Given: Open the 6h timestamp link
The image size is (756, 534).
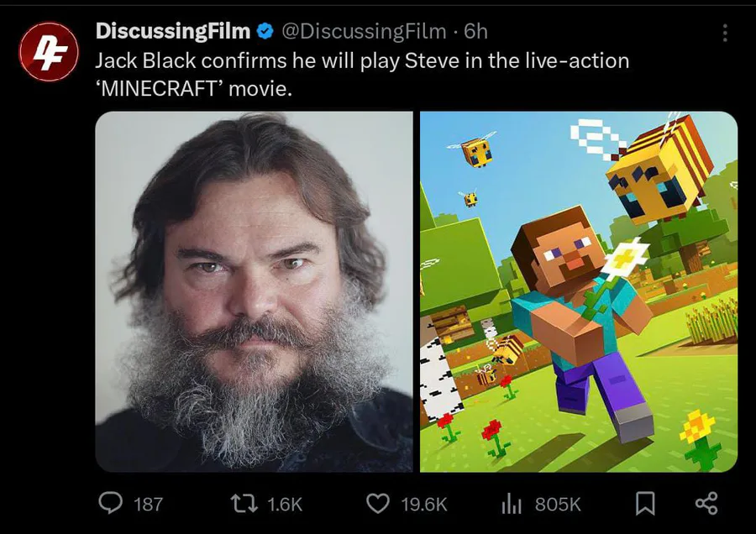Looking at the screenshot, I should point(476,31).
